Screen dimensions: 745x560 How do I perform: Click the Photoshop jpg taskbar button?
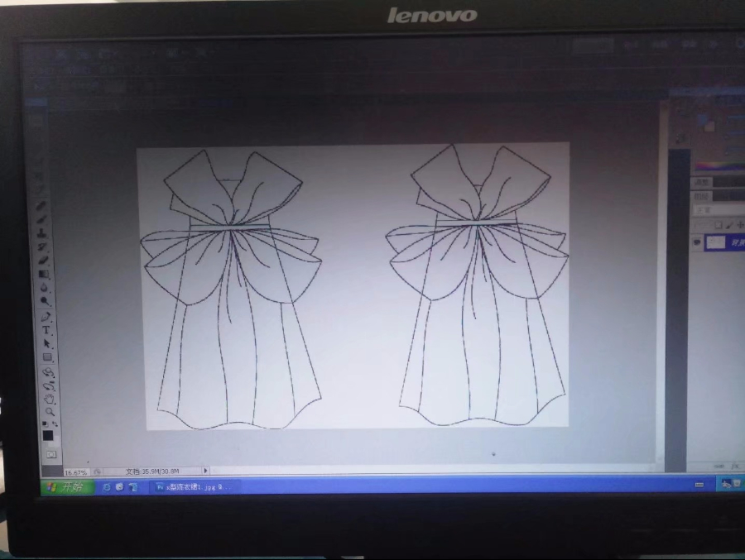tap(190, 487)
